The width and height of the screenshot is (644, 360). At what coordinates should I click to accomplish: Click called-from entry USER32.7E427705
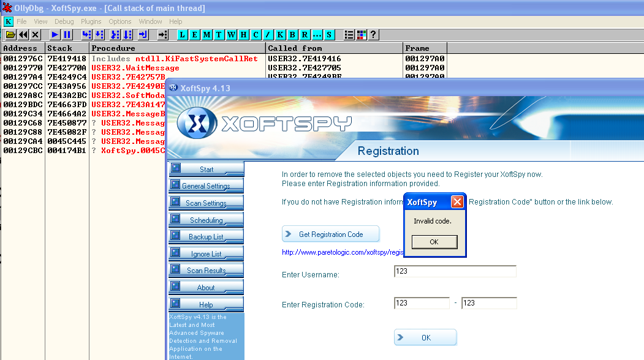tap(305, 68)
